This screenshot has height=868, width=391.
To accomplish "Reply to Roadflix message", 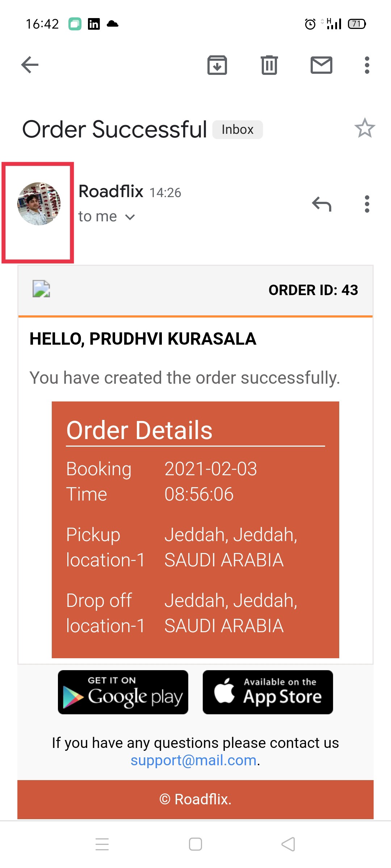I will pyautogui.click(x=321, y=204).
